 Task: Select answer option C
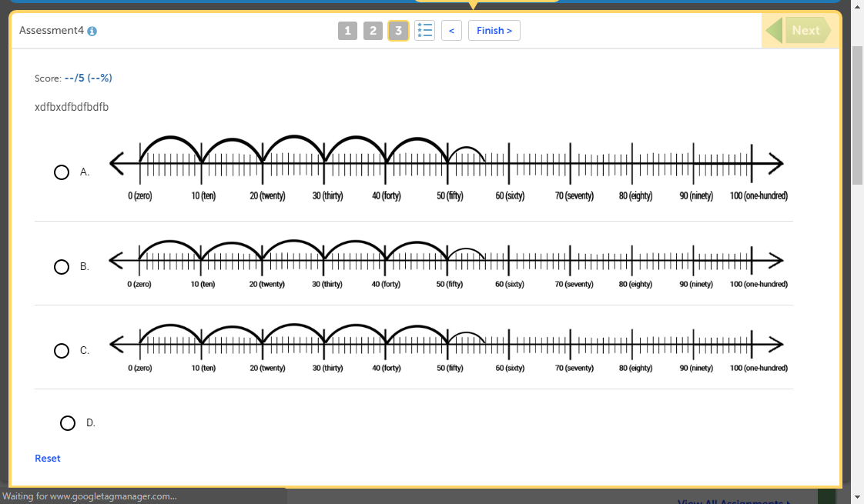[x=62, y=351]
